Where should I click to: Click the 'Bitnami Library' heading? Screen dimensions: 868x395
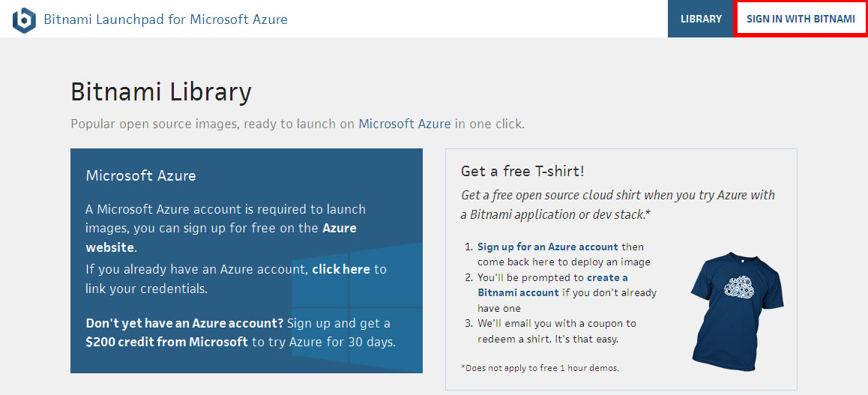pos(161,92)
